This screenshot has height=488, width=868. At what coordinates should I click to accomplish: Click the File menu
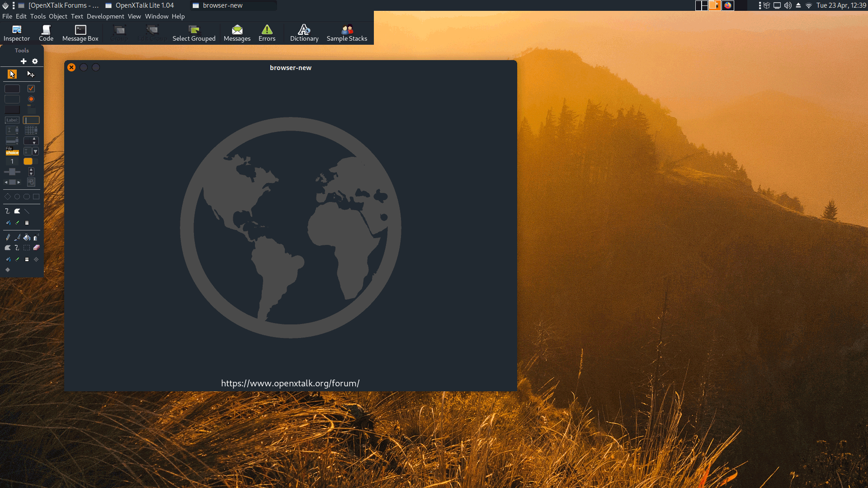[x=7, y=16]
